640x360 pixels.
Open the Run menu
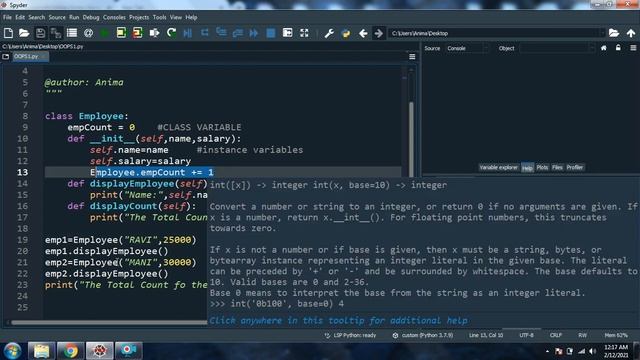pos(74,17)
